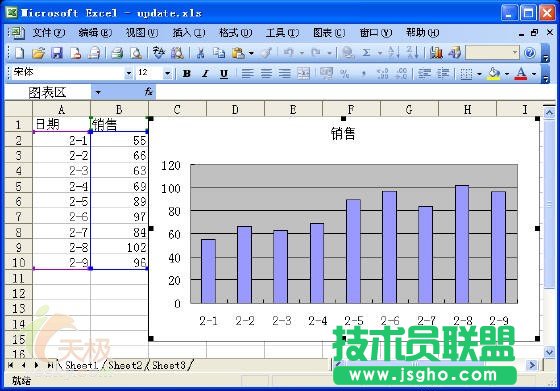Click the Increase Indent icon
The image size is (560, 391).
pyautogui.click(x=443, y=74)
